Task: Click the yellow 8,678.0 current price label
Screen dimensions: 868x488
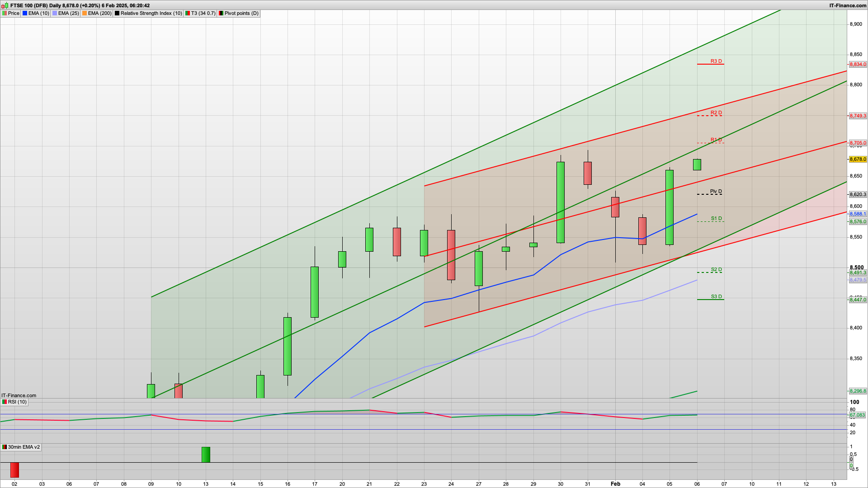Action: click(858, 159)
